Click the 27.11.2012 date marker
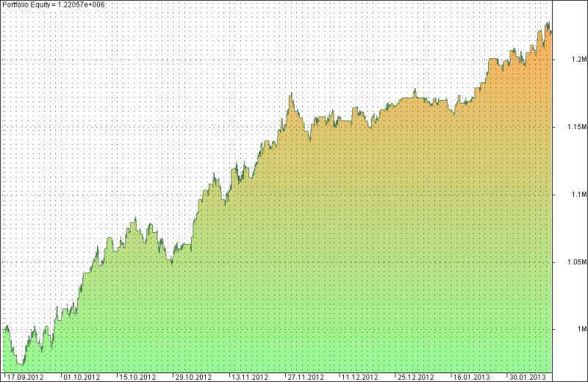588x382 pixels. click(306, 377)
